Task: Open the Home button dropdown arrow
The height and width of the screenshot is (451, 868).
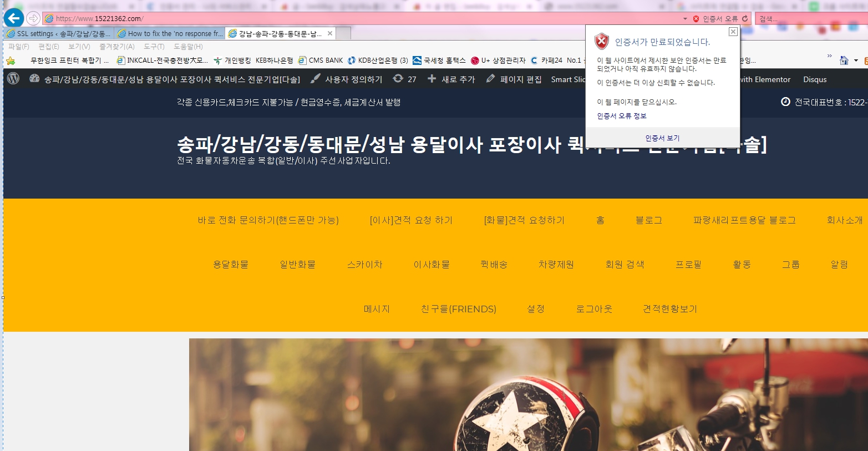Action: coord(856,60)
